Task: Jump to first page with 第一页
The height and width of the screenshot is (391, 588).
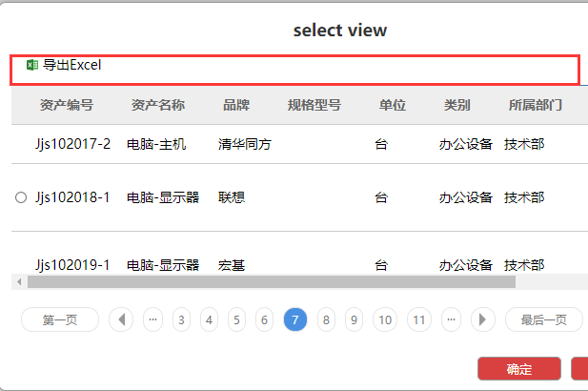Action: coord(60,319)
